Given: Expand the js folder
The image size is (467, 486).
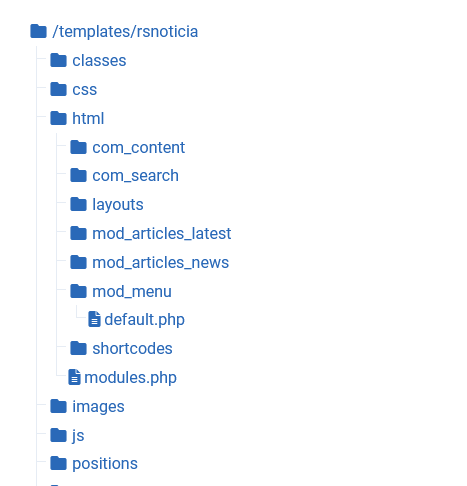Looking at the screenshot, I should click(x=78, y=435).
